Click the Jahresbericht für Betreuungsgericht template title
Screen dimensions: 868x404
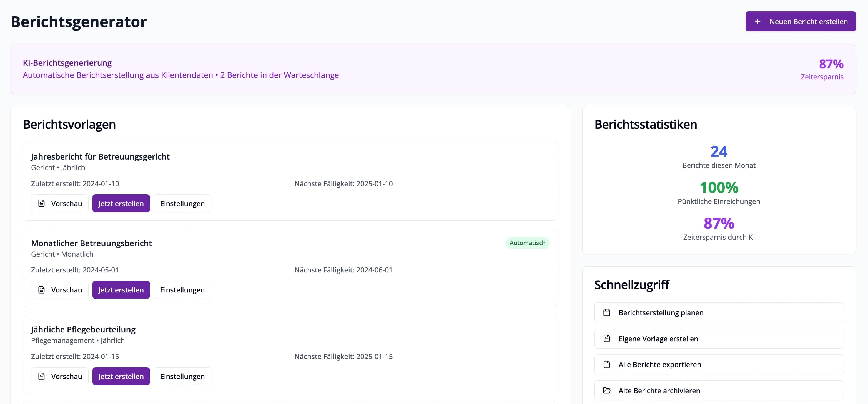click(x=100, y=156)
